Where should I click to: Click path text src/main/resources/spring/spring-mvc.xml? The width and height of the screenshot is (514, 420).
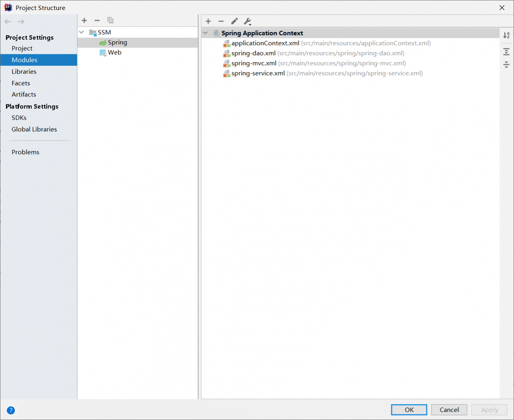click(342, 63)
